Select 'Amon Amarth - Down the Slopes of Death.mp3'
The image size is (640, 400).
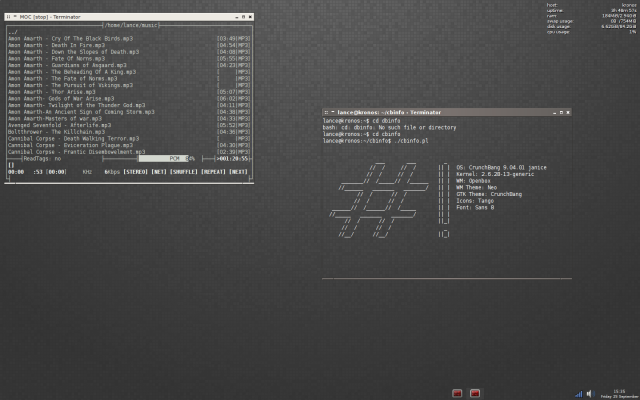73,52
